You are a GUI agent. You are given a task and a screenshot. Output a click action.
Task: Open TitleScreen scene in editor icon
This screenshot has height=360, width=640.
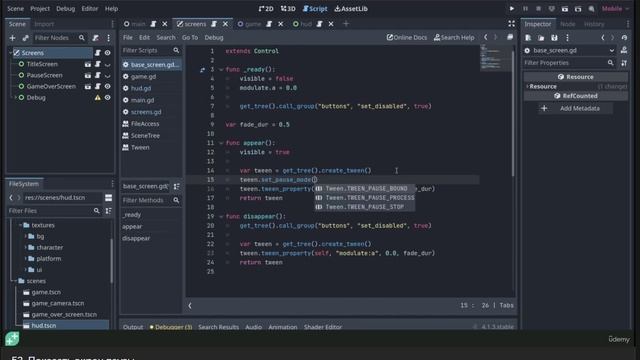click(88, 64)
